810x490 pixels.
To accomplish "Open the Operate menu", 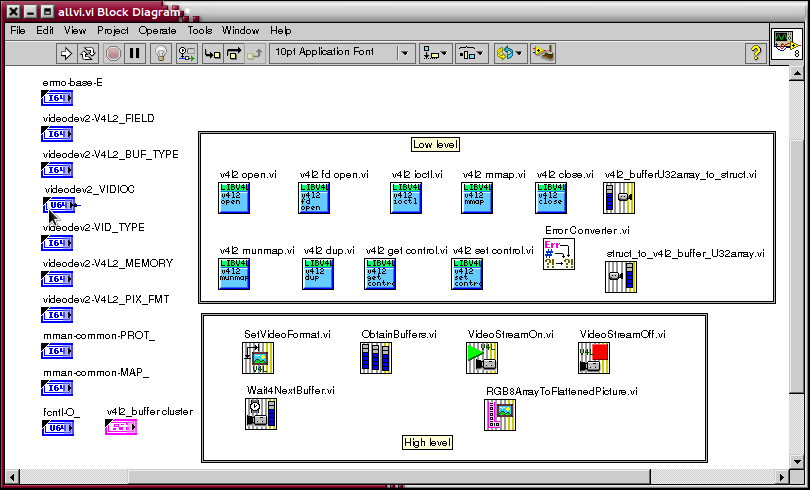I will pyautogui.click(x=157, y=30).
